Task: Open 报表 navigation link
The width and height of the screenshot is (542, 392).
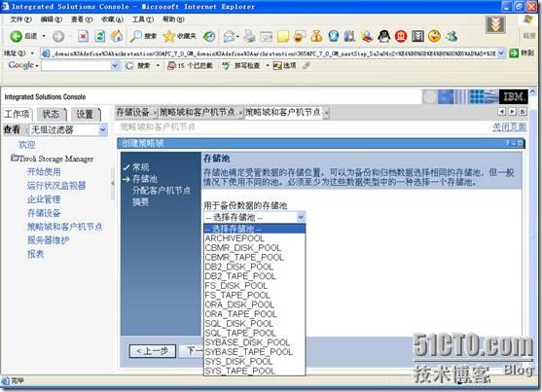Action: click(35, 254)
